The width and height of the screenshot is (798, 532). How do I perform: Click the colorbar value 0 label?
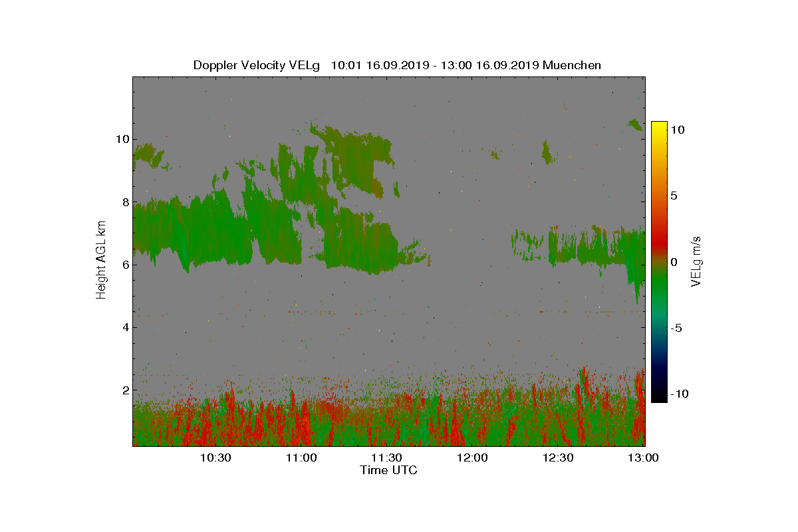[x=674, y=261]
